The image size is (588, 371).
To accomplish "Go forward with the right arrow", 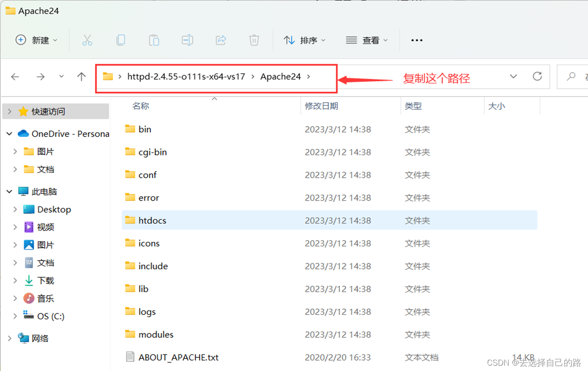I will click(41, 77).
